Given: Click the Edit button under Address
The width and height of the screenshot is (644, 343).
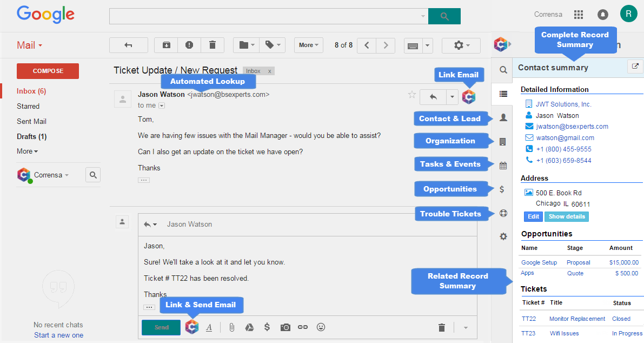Looking at the screenshot, I should click(533, 216).
